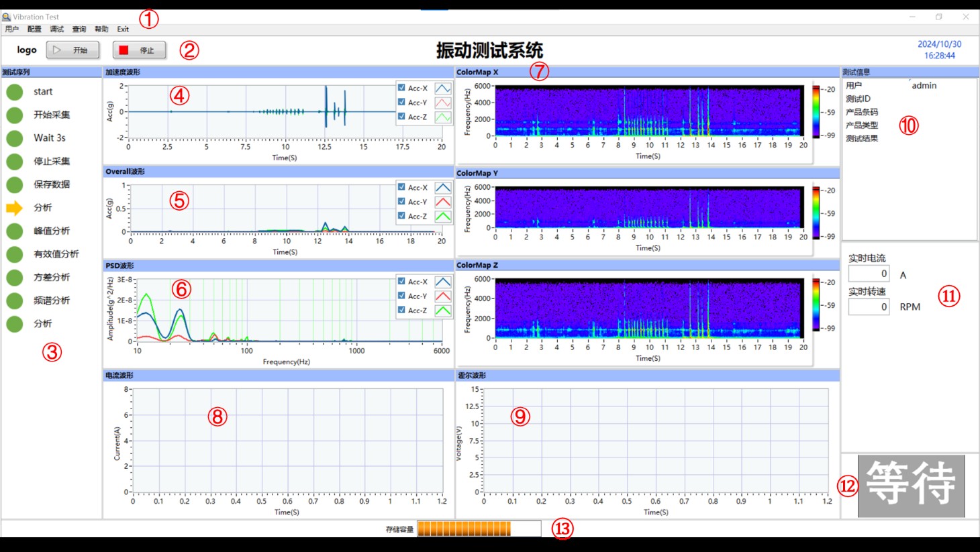Click green status dot beside 方差分析

pyautogui.click(x=15, y=277)
